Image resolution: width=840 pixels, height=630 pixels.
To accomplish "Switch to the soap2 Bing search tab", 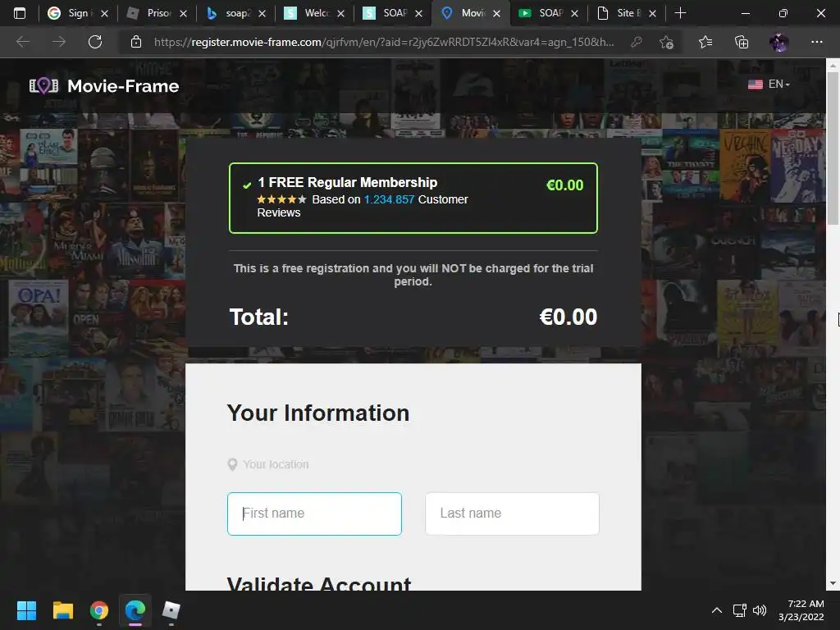I will click(235, 13).
